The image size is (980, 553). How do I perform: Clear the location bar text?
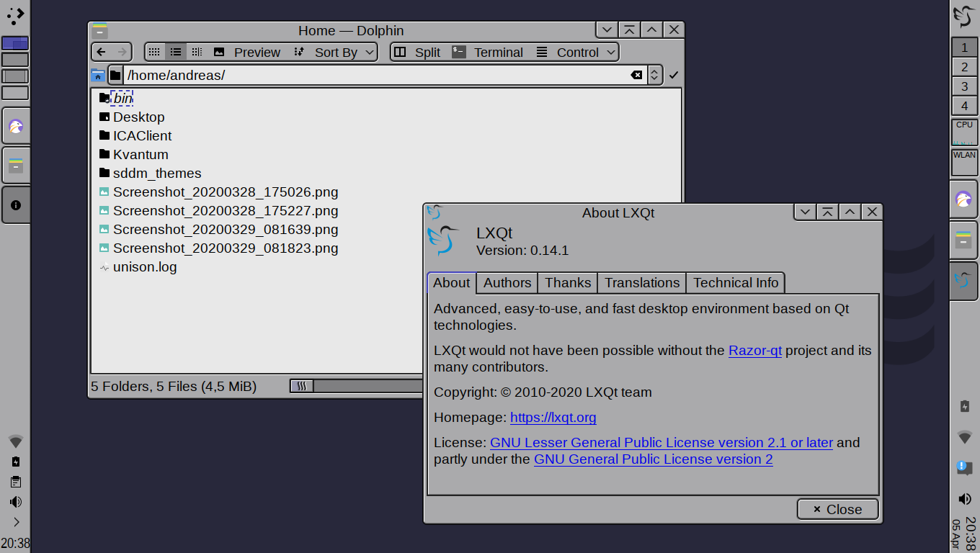pos(636,75)
